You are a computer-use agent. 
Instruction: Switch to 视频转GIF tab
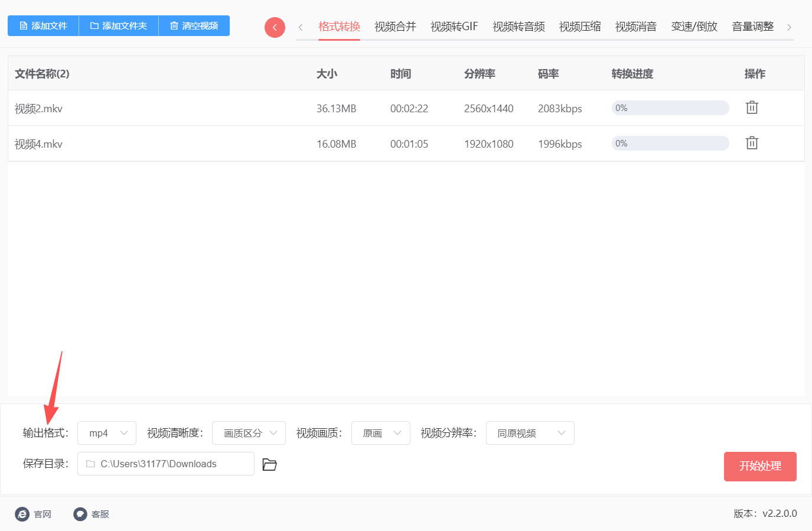click(454, 27)
